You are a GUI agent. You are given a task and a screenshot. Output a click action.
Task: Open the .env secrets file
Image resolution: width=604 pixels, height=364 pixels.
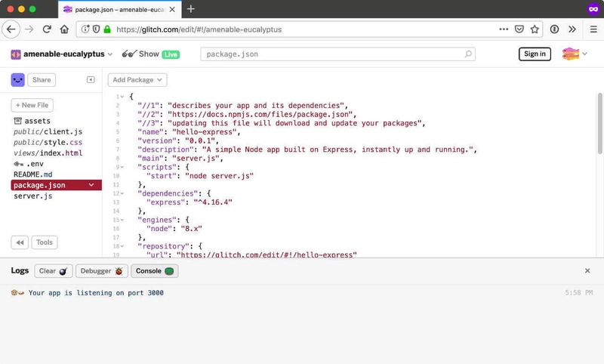pos(29,164)
